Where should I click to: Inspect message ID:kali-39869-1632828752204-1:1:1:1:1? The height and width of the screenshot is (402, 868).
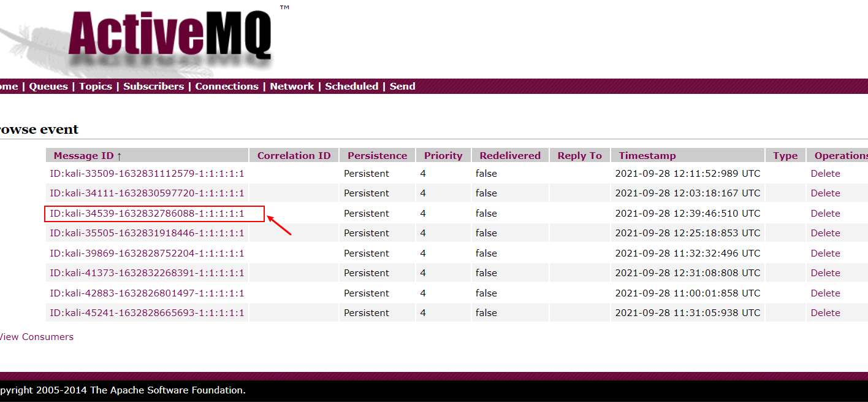click(147, 253)
